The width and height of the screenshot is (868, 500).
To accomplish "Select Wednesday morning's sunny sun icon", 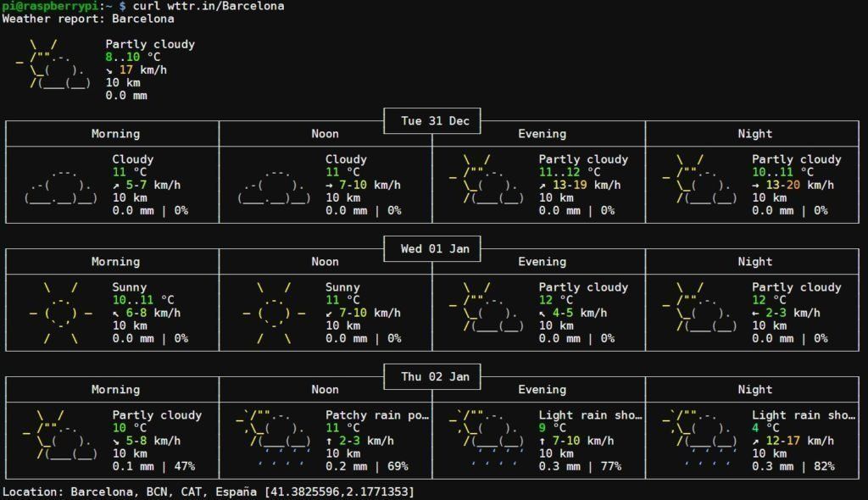I will point(61,314).
